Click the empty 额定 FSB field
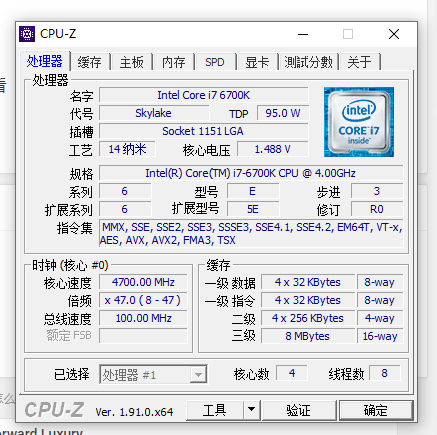 pyautogui.click(x=143, y=336)
